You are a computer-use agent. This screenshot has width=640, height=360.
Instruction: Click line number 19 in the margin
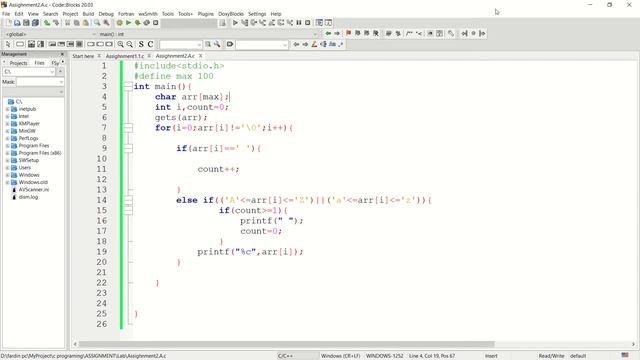pyautogui.click(x=102, y=252)
